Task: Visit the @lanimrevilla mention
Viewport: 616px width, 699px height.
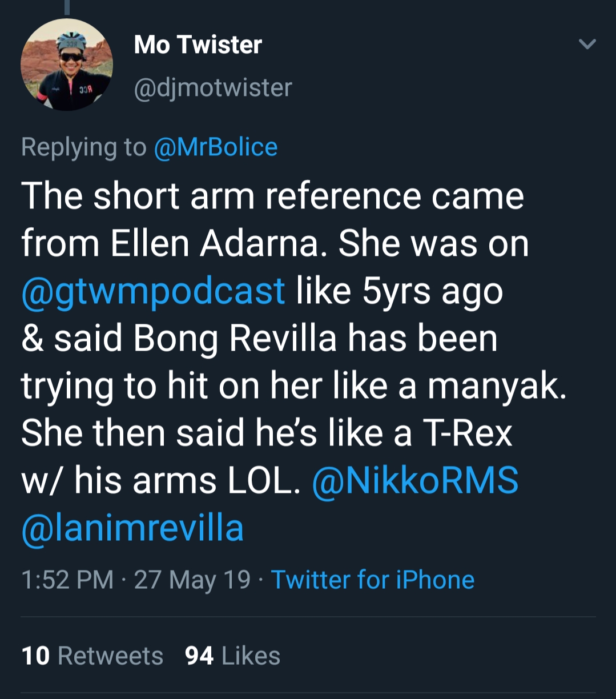Action: (x=132, y=527)
